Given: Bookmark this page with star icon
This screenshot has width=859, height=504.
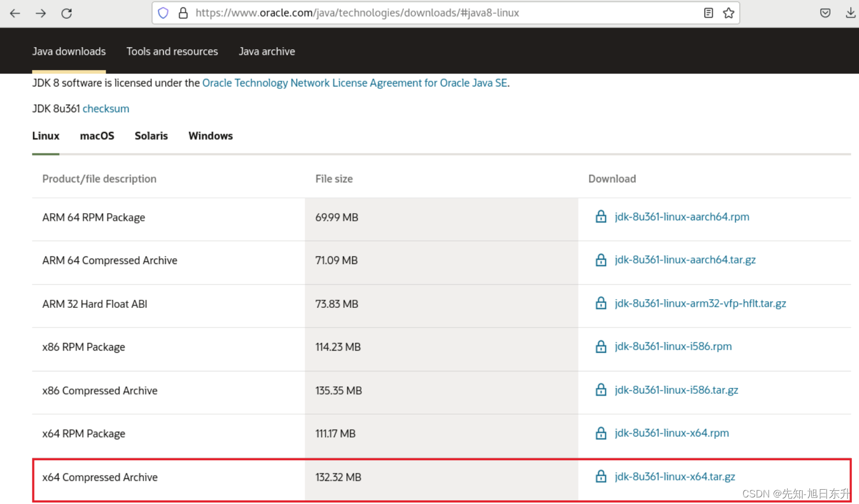Looking at the screenshot, I should click(x=729, y=13).
